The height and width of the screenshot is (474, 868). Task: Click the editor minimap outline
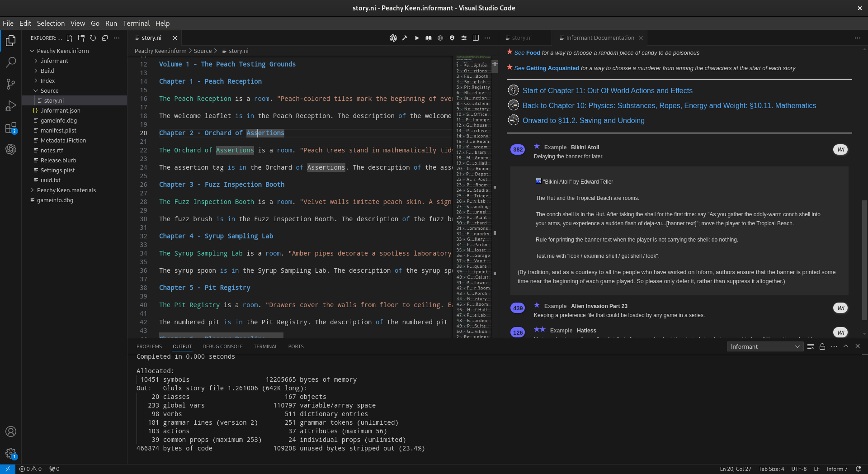(x=472, y=197)
